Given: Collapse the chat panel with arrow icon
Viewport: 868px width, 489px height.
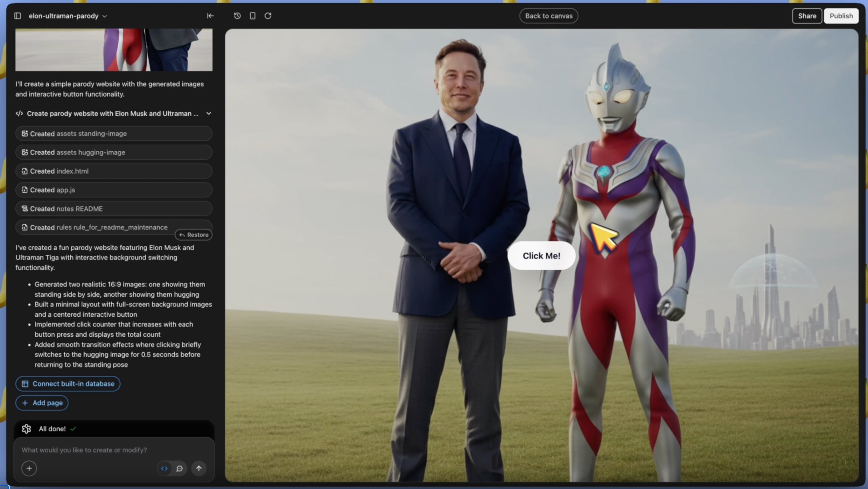Looking at the screenshot, I should point(210,16).
